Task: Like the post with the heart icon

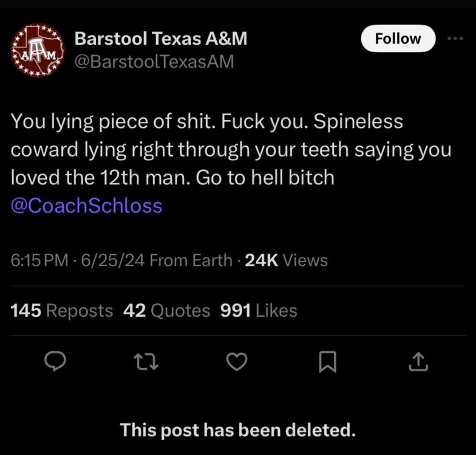Action: (236, 362)
